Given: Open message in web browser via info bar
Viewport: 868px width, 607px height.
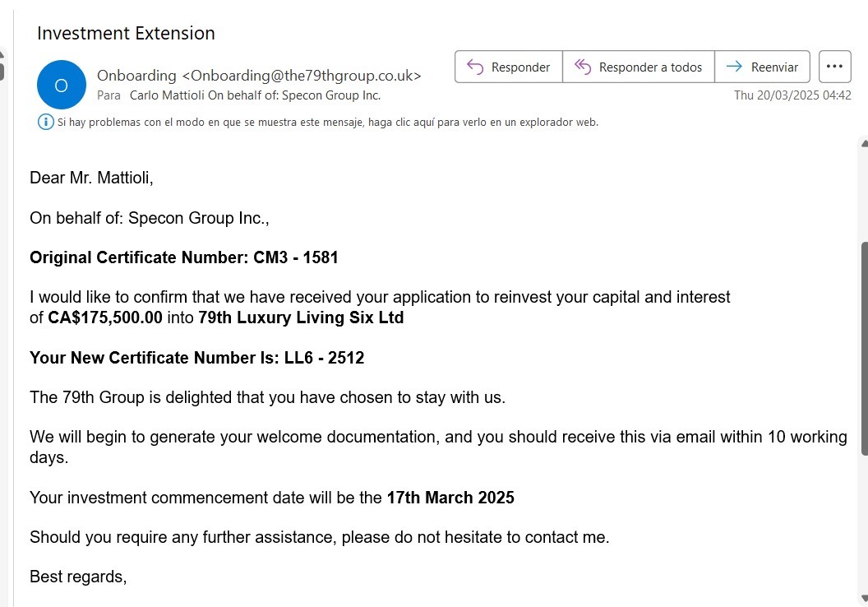Looking at the screenshot, I should point(327,123).
